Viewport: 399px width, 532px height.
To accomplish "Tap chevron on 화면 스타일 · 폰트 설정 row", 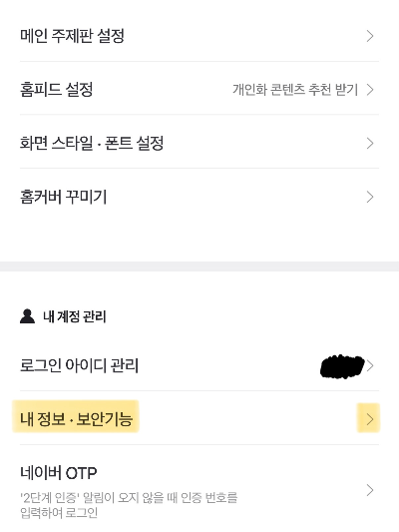I will coord(370,144).
